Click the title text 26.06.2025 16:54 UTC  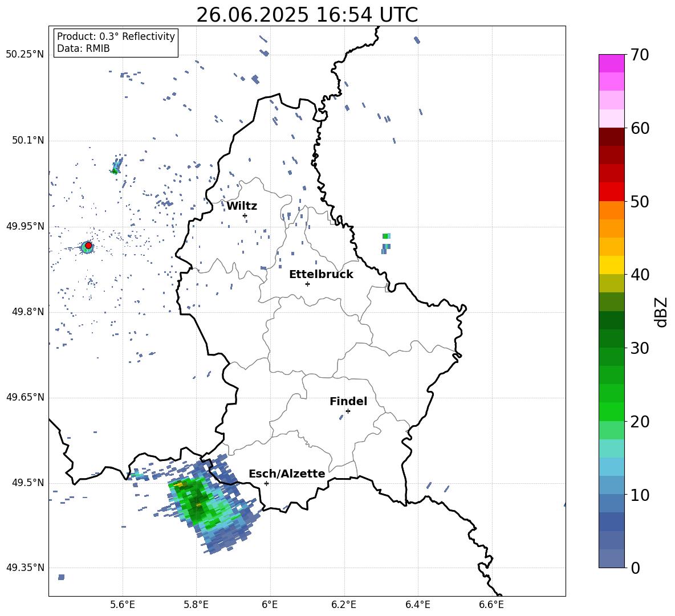pyautogui.click(x=307, y=15)
